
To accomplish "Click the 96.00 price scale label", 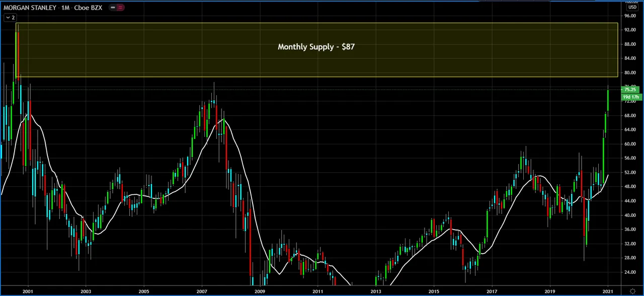I will 630,16.
